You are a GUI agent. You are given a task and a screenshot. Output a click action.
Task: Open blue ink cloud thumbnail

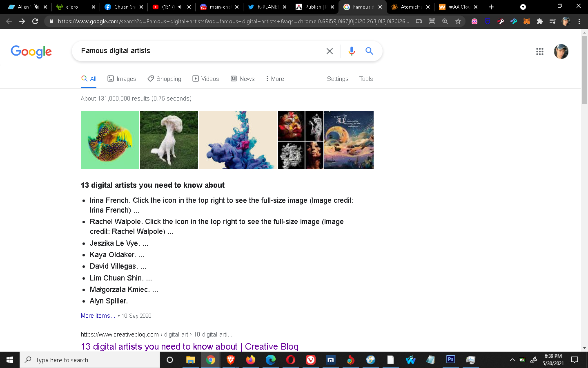pyautogui.click(x=238, y=140)
